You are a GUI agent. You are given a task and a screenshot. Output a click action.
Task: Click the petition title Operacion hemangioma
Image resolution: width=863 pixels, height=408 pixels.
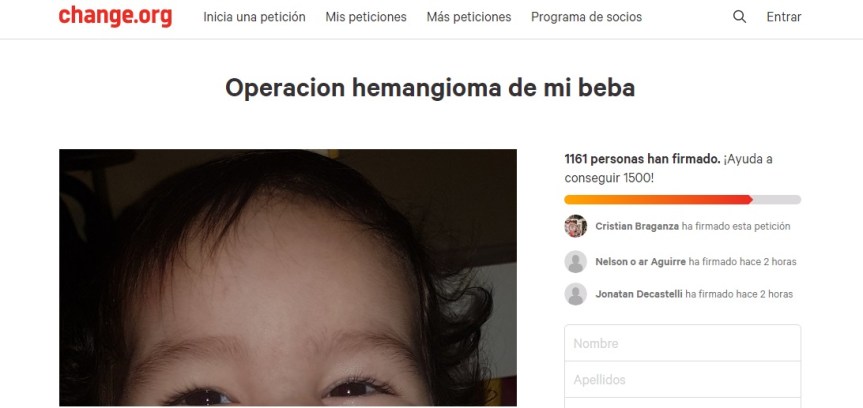point(430,88)
